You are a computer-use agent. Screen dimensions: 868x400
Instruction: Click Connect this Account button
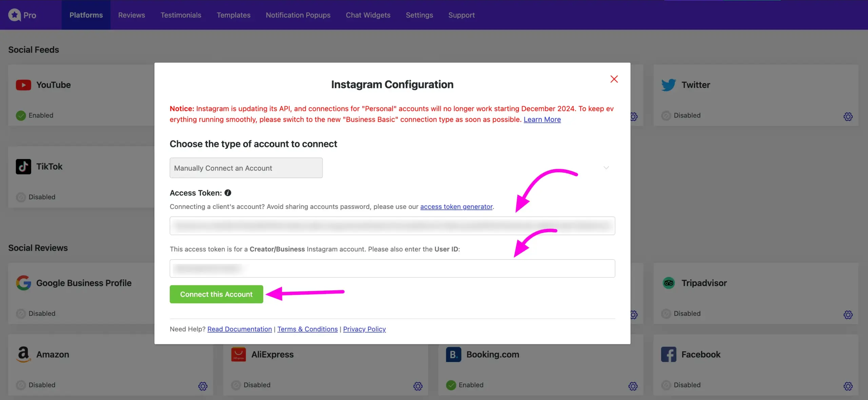click(216, 294)
